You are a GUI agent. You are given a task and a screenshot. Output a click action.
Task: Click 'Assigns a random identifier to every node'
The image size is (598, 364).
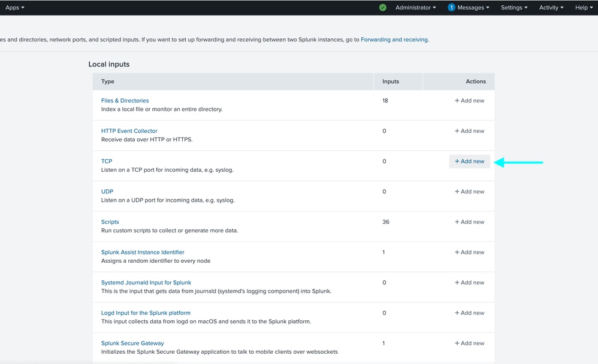156,261
